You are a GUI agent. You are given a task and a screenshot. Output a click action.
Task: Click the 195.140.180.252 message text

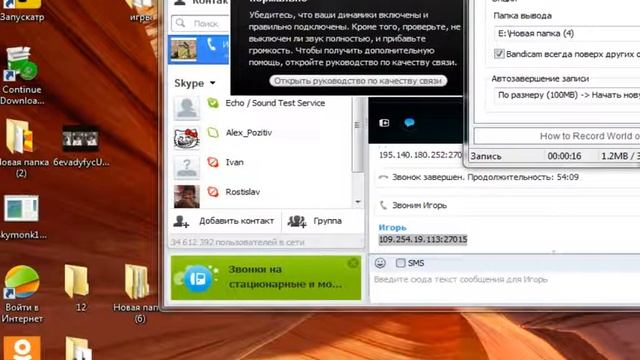click(x=420, y=155)
